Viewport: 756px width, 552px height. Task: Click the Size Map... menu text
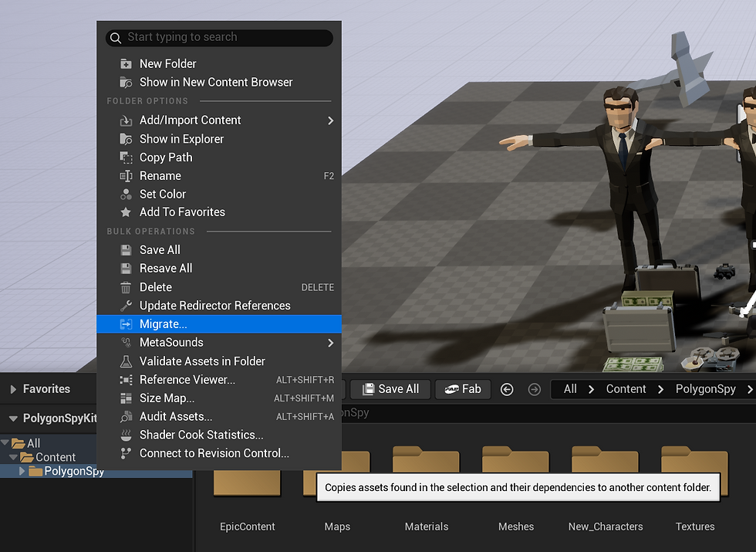[167, 398]
